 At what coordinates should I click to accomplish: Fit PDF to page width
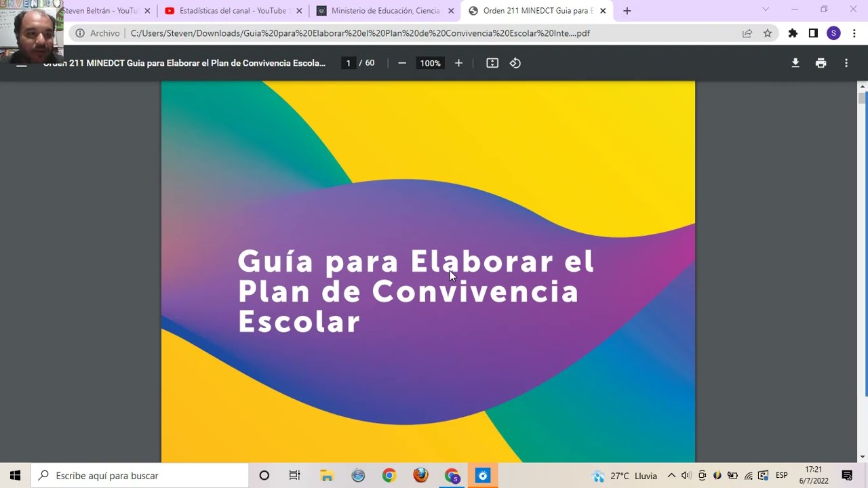tap(492, 63)
